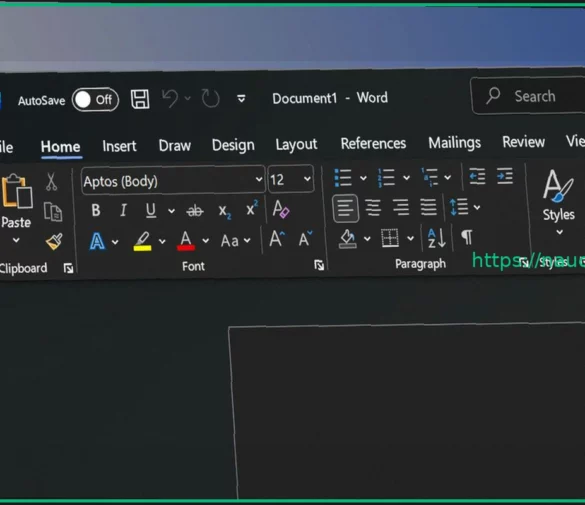Open the Review tab
Image resolution: width=585 pixels, height=505 pixels.
click(523, 142)
